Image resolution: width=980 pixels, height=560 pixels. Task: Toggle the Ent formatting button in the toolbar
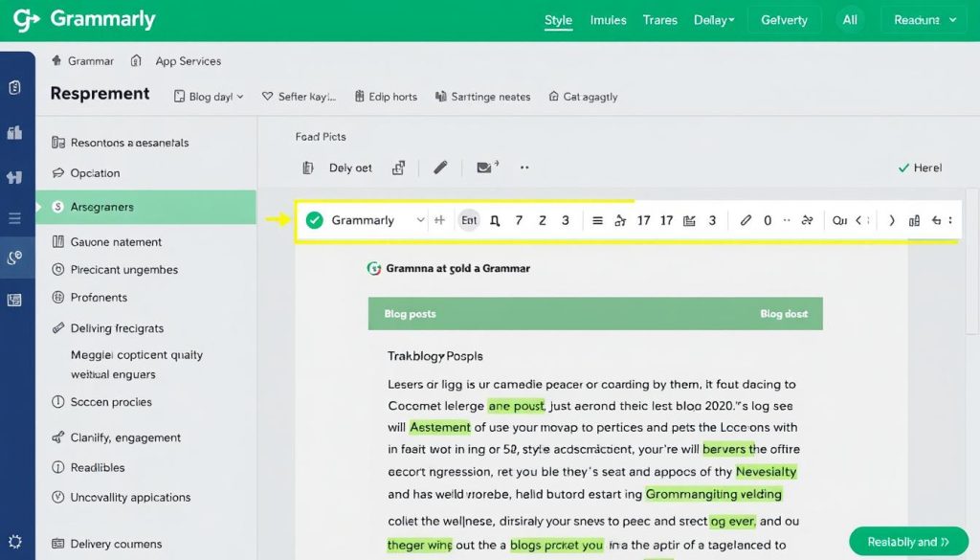(469, 220)
